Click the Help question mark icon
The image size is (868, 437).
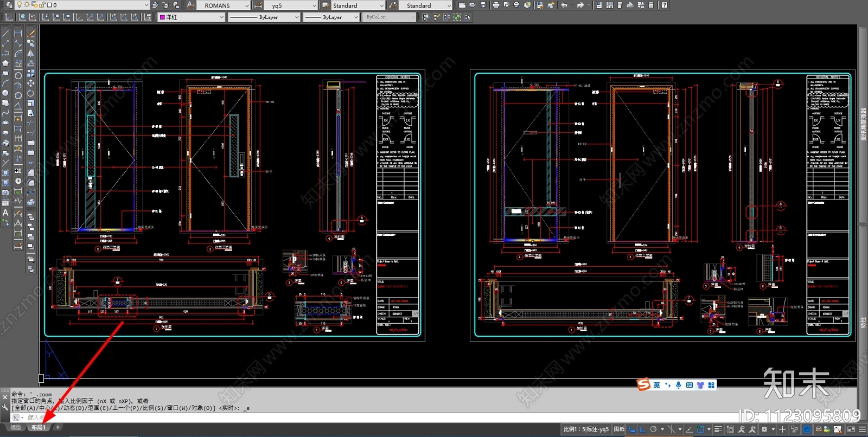664,5
